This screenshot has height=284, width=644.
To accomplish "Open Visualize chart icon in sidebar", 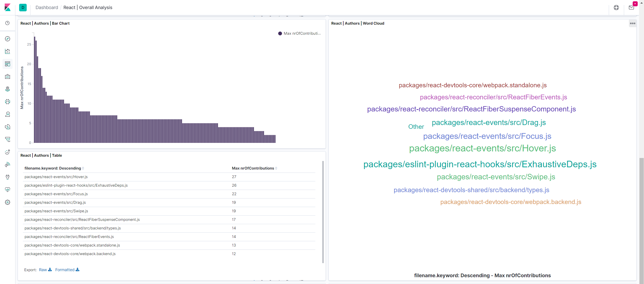I will point(8,51).
